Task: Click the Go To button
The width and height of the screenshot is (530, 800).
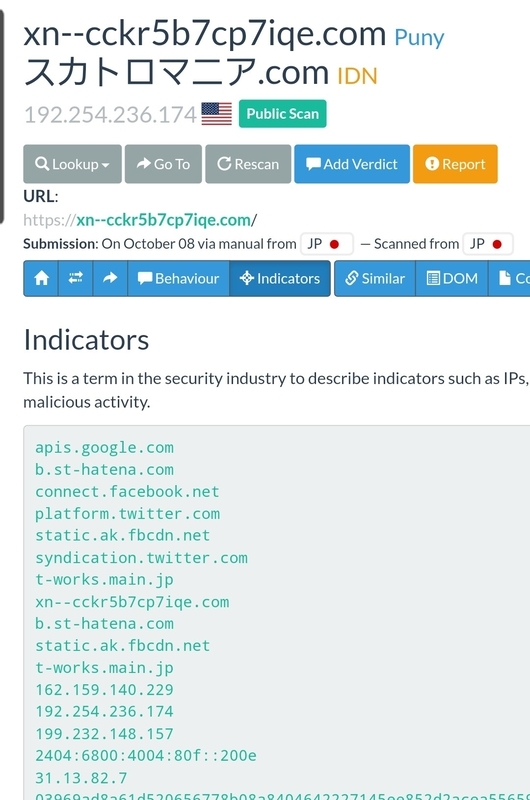Action: pyautogui.click(x=163, y=164)
